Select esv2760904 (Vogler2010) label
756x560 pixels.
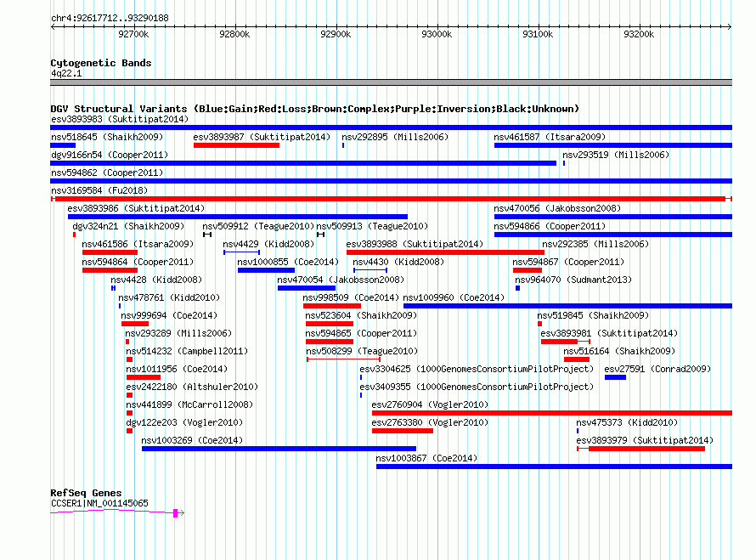tap(430, 404)
